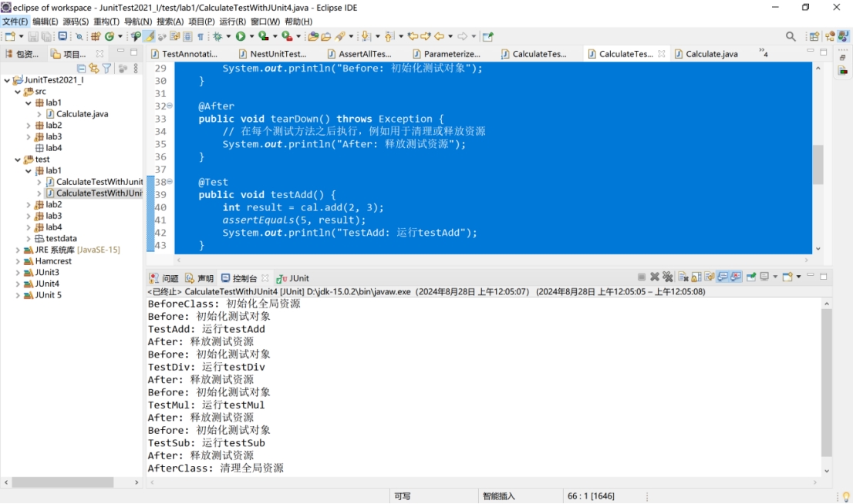
Task: Toggle Show Console on standard output
Action: coord(723,277)
